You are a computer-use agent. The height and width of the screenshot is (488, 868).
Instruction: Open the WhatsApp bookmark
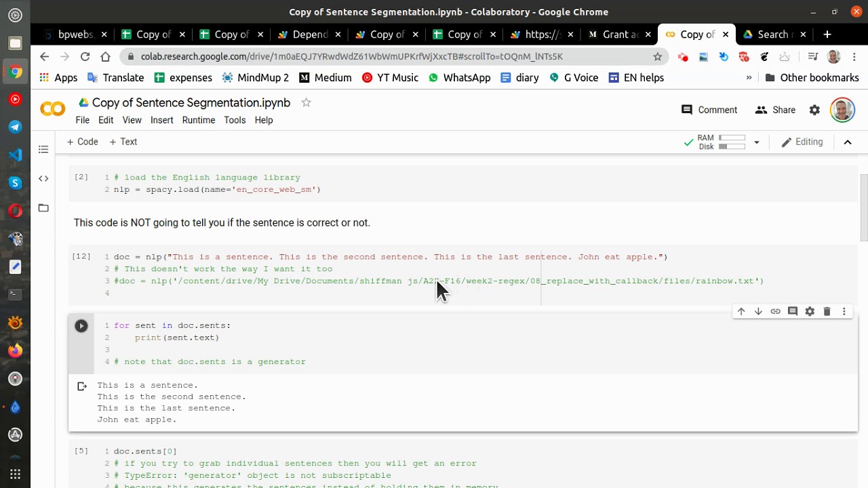[459, 77]
